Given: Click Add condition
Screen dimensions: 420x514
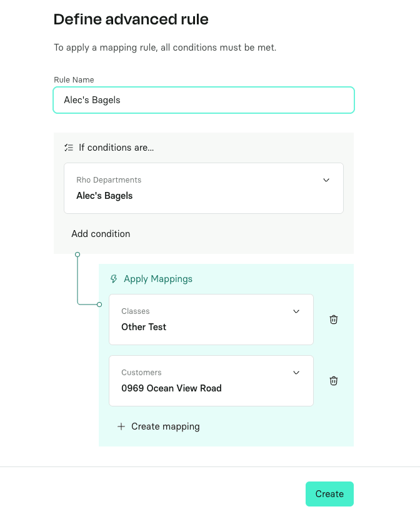Looking at the screenshot, I should (101, 234).
